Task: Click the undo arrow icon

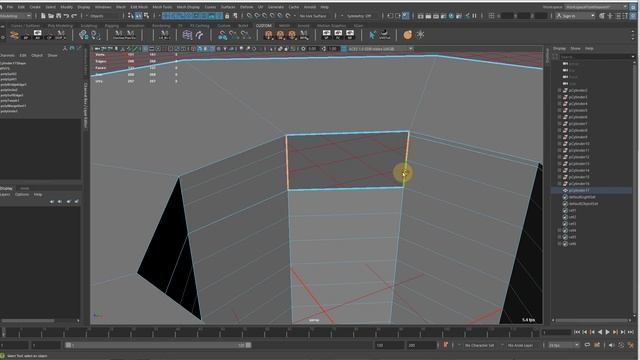Action: click(x=66, y=16)
